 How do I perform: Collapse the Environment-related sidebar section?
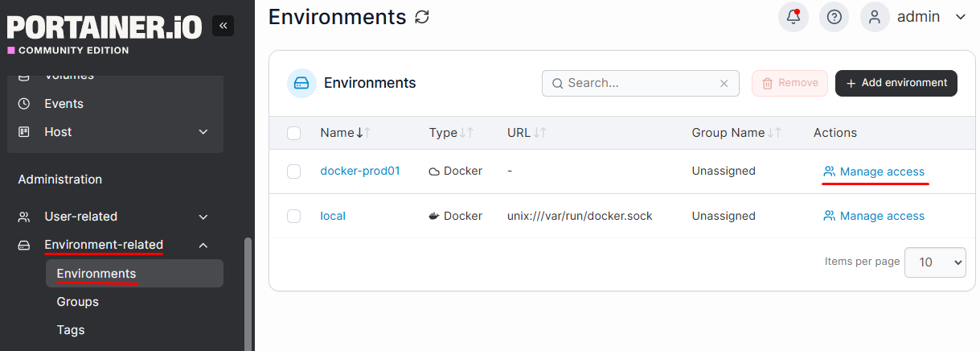[x=113, y=245]
